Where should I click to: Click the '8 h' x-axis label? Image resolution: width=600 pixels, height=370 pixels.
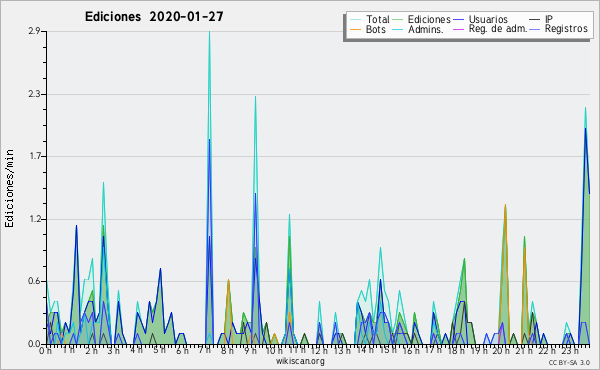coord(227,351)
